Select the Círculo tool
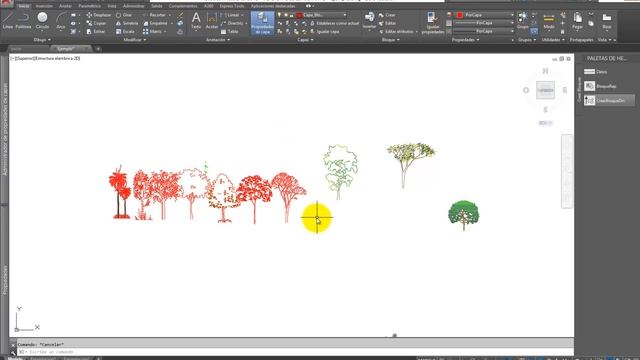640x360 pixels. click(42, 20)
